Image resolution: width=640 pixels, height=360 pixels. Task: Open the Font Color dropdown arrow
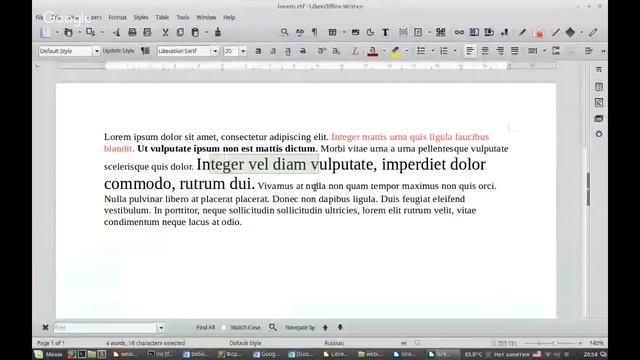[x=384, y=51]
